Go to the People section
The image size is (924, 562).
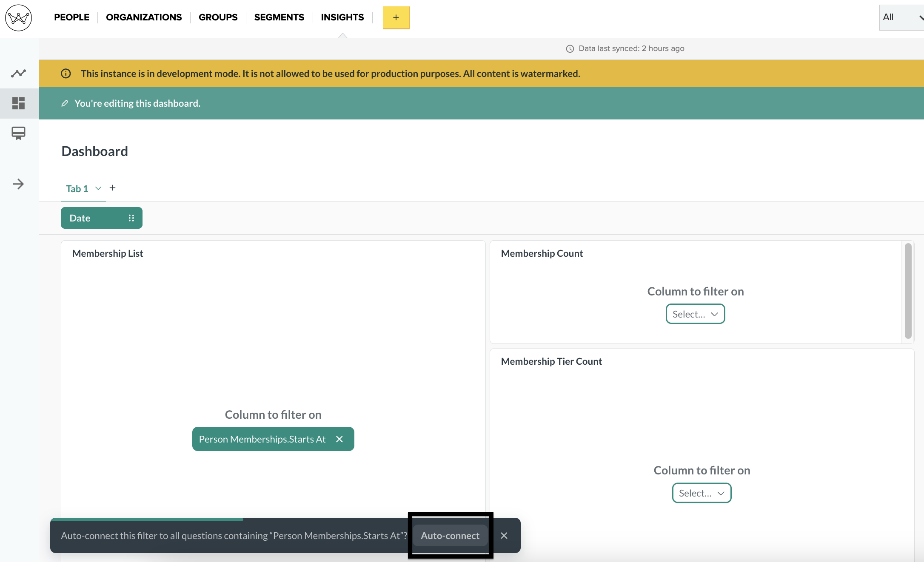click(x=71, y=17)
